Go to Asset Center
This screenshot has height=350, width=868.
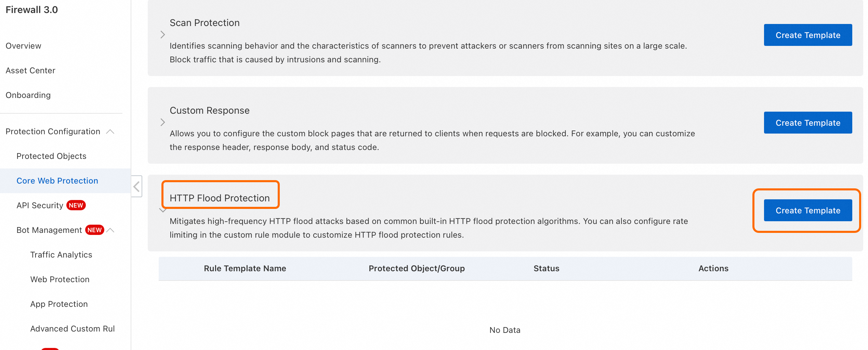pyautogui.click(x=30, y=71)
